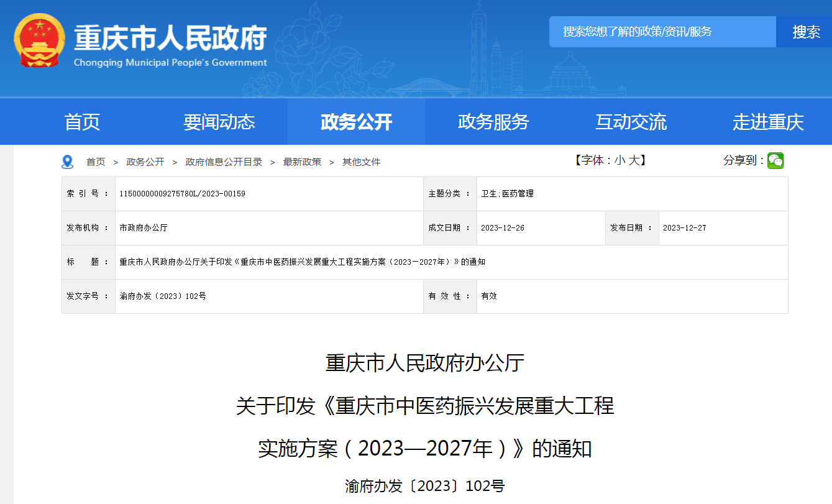Open 政府信息公开目录 breadcrumb link
The image size is (832, 504).
pyautogui.click(x=224, y=162)
